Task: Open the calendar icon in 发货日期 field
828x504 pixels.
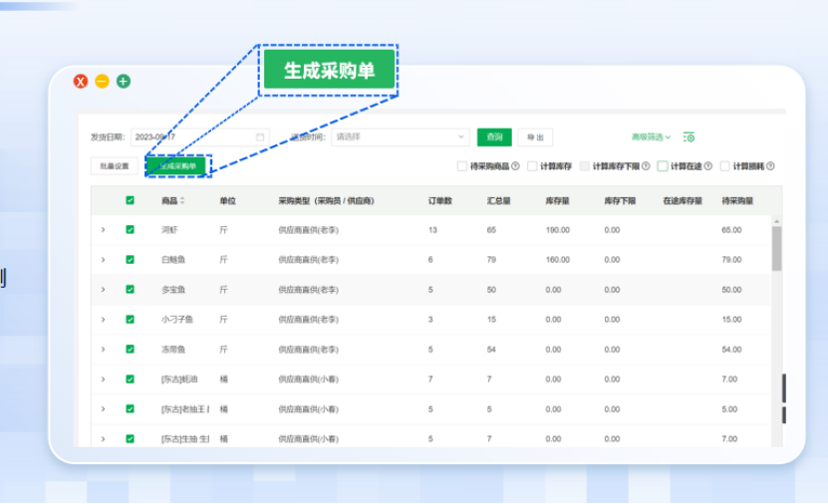Action: (x=260, y=137)
